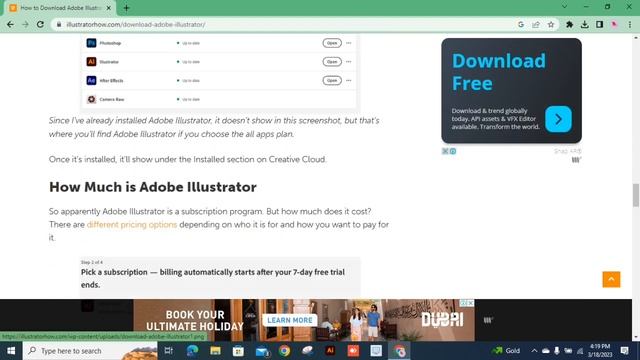Image resolution: width=640 pixels, height=360 pixels.
Task: Launch Microsoft Edge from taskbar
Action: coord(192,351)
